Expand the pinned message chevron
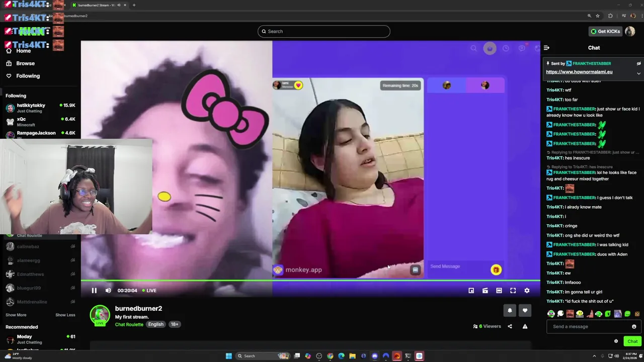Viewport: 644px width, 362px height. click(x=638, y=73)
